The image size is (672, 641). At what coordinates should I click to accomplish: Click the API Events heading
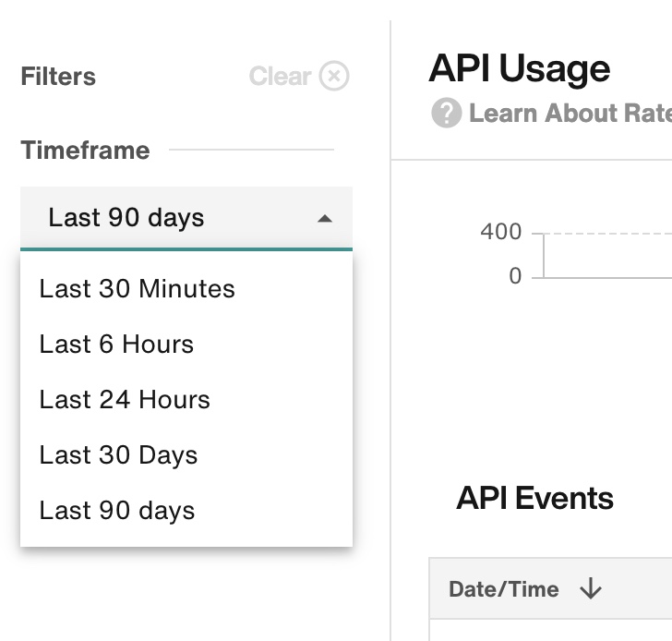[x=534, y=498]
